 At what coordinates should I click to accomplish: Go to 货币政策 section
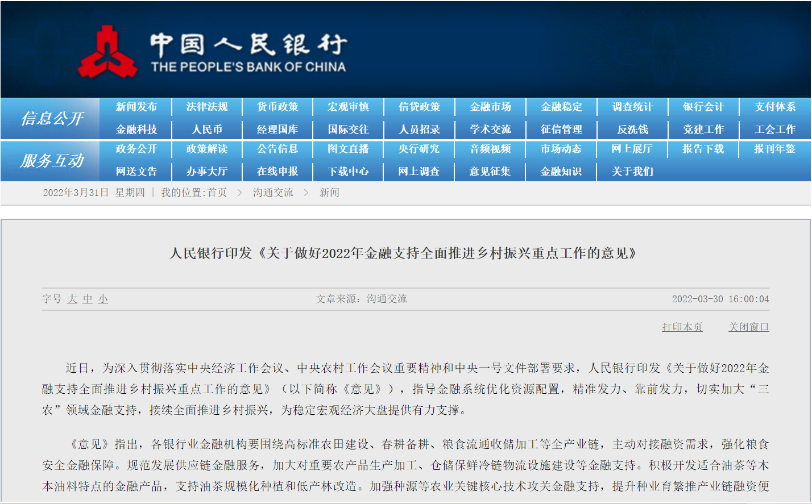point(277,107)
